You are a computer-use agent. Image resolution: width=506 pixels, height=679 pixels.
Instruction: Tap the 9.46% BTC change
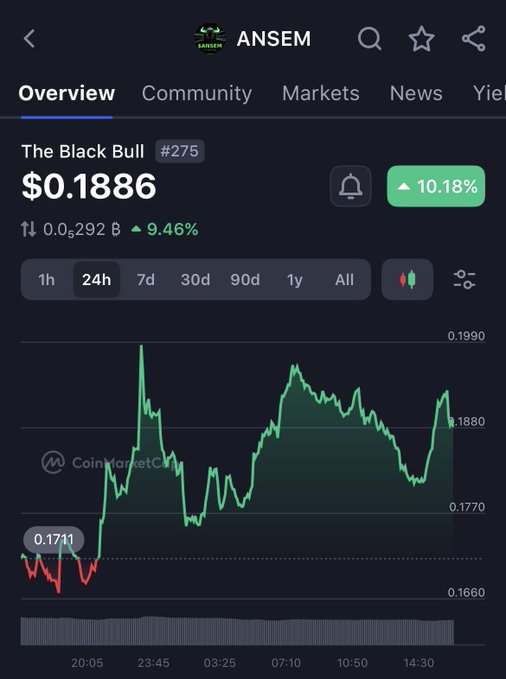tap(165, 229)
